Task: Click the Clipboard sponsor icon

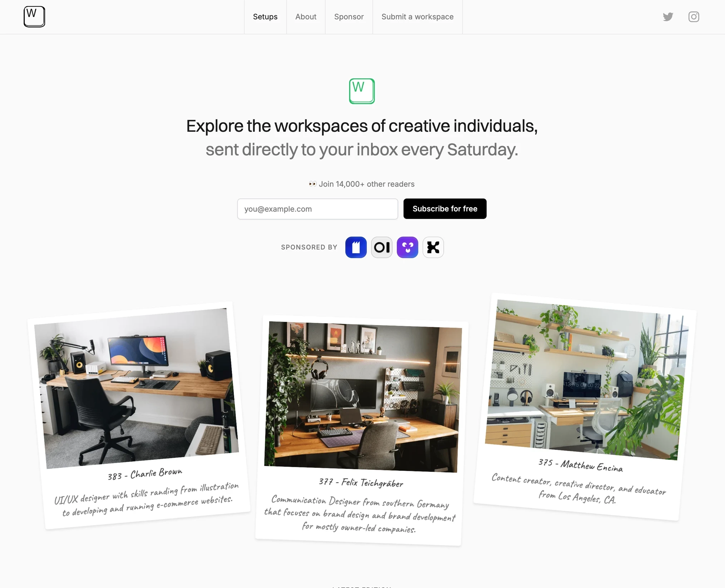Action: click(x=356, y=246)
